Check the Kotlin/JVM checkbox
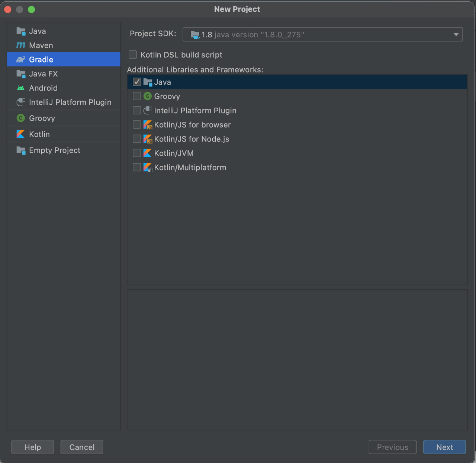The width and height of the screenshot is (476, 463). pos(137,153)
